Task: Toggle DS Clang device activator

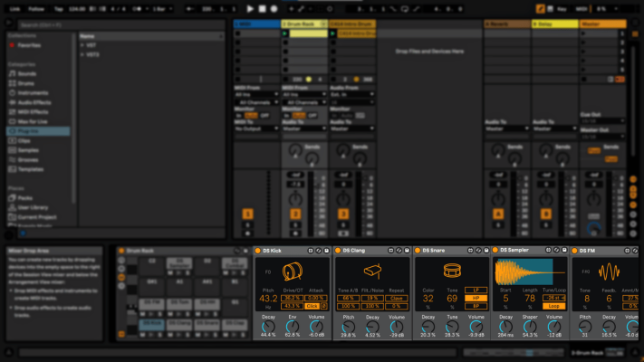Action: point(338,251)
